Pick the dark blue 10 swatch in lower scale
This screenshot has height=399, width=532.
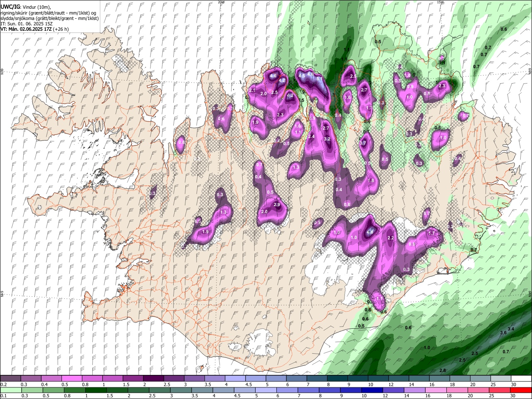[x=371, y=390]
